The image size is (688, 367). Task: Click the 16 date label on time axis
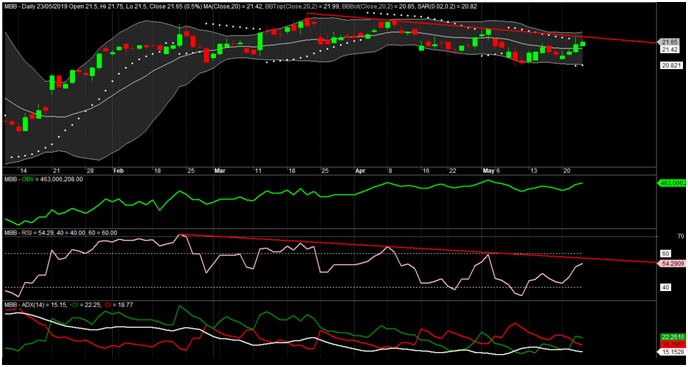pos(426,171)
